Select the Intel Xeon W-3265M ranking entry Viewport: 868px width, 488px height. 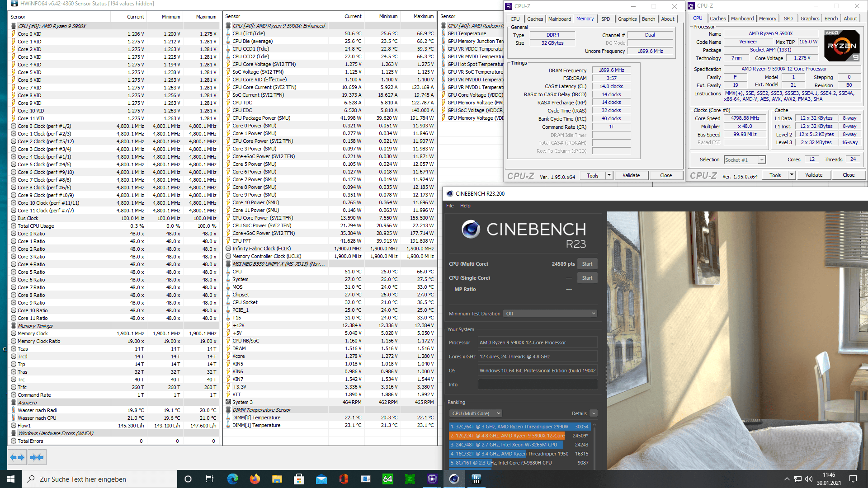519,445
